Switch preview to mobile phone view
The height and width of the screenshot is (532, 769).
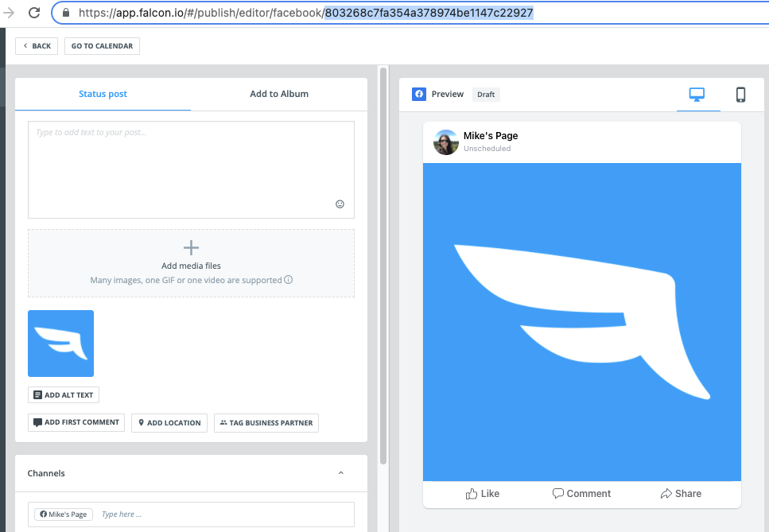click(740, 94)
